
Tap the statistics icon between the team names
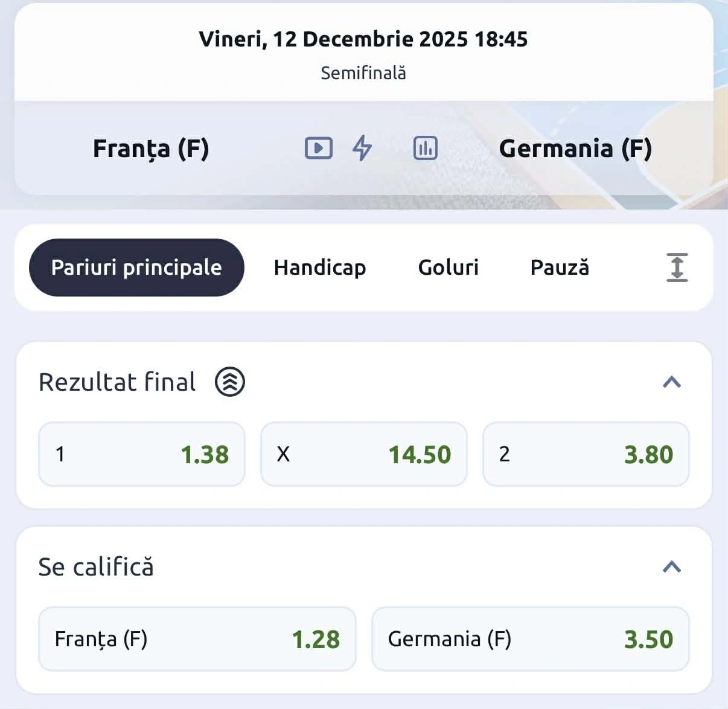pyautogui.click(x=425, y=147)
